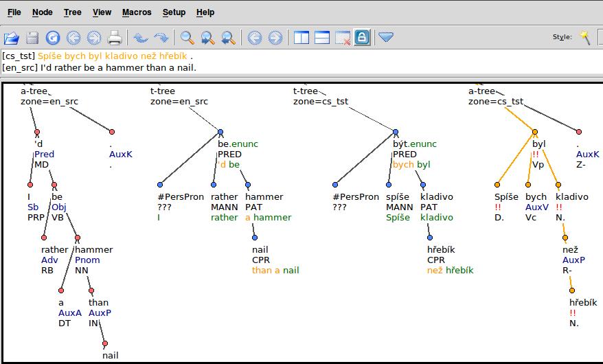Click the 'a-tree zone=en_src' root label
This screenshot has width=603, height=364.
(x=49, y=96)
